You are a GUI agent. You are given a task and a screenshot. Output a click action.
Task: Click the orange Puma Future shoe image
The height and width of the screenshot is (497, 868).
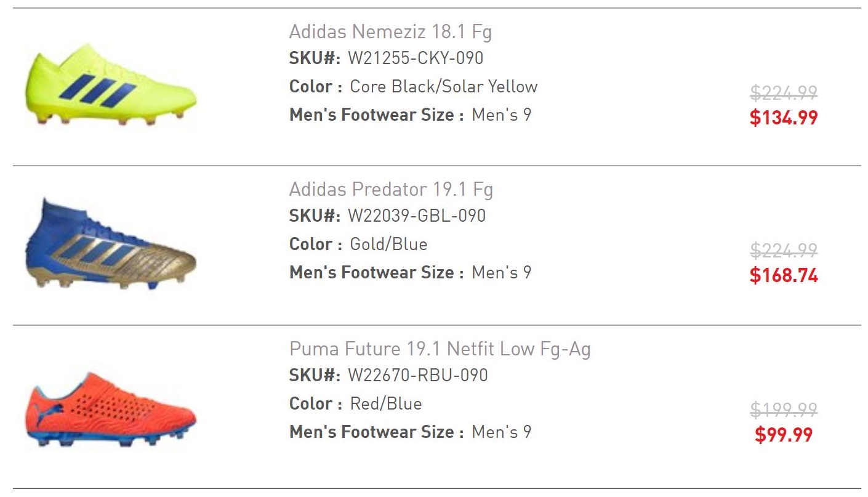[x=111, y=409]
